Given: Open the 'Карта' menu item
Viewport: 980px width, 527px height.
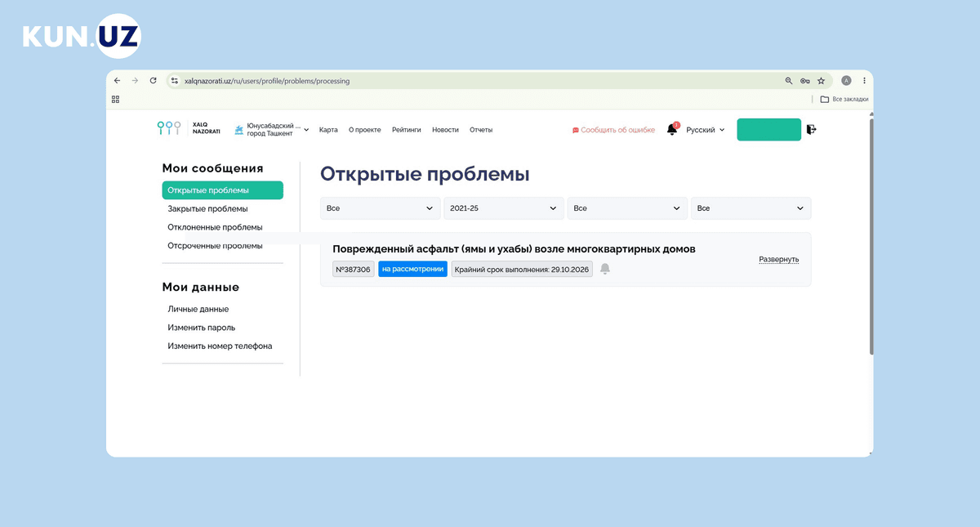Looking at the screenshot, I should pos(328,130).
